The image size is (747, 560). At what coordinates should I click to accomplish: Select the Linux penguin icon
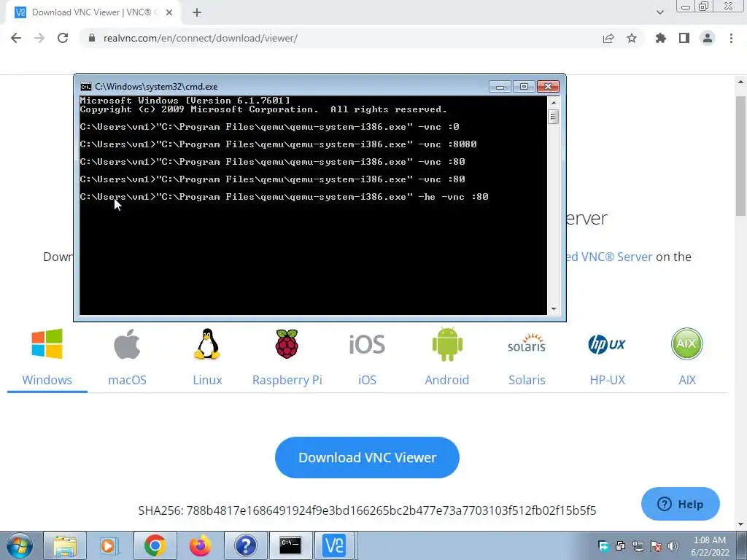207,344
